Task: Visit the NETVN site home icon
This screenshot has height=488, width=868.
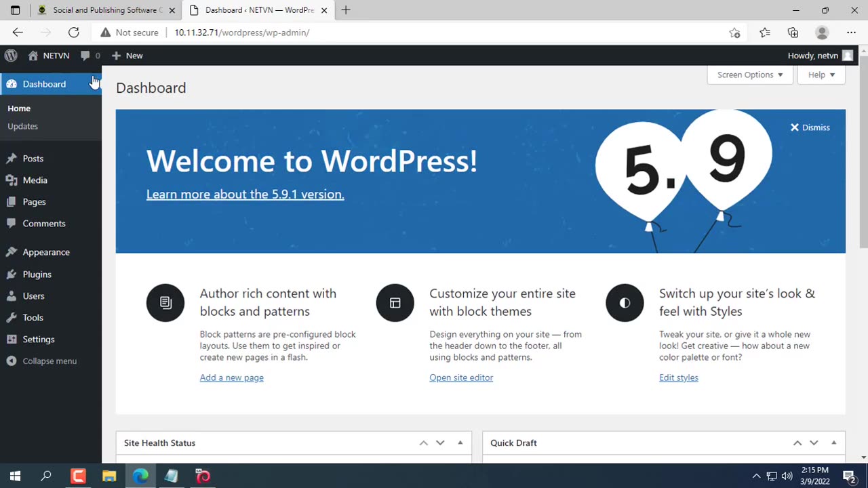Action: tap(33, 56)
